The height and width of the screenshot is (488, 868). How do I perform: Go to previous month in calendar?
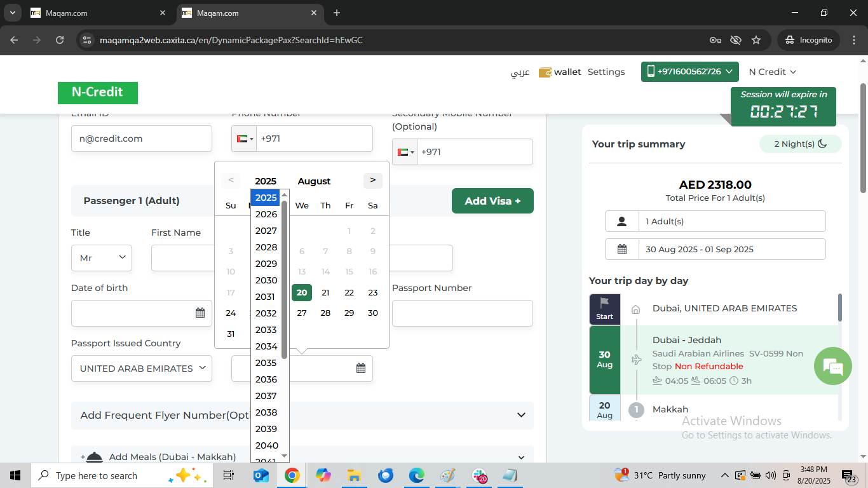pyautogui.click(x=231, y=180)
